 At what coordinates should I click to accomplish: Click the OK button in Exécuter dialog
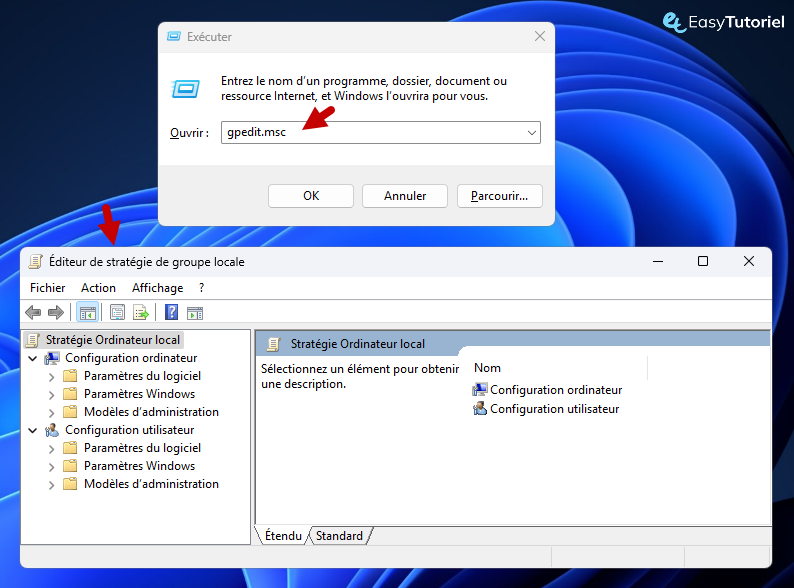[311, 196]
